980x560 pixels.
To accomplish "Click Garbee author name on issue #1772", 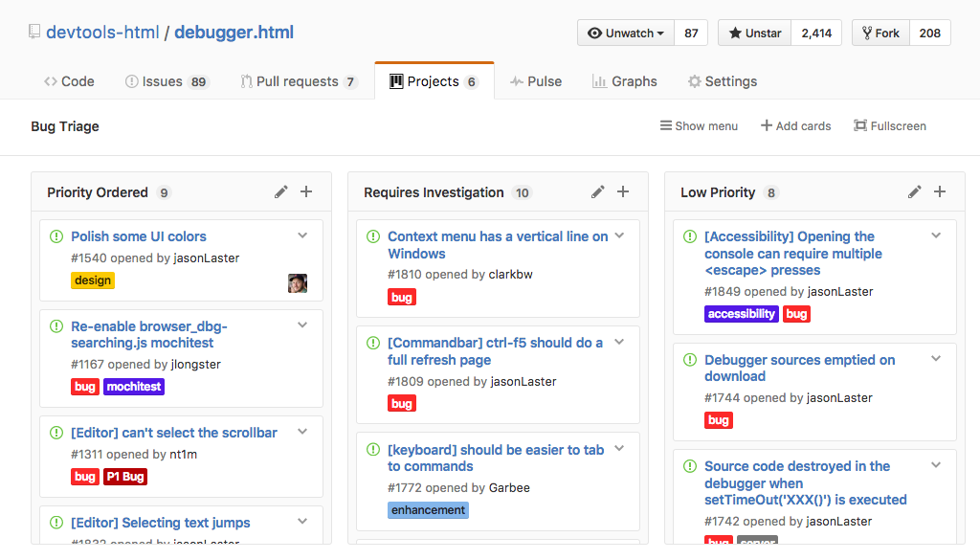I will tap(509, 487).
